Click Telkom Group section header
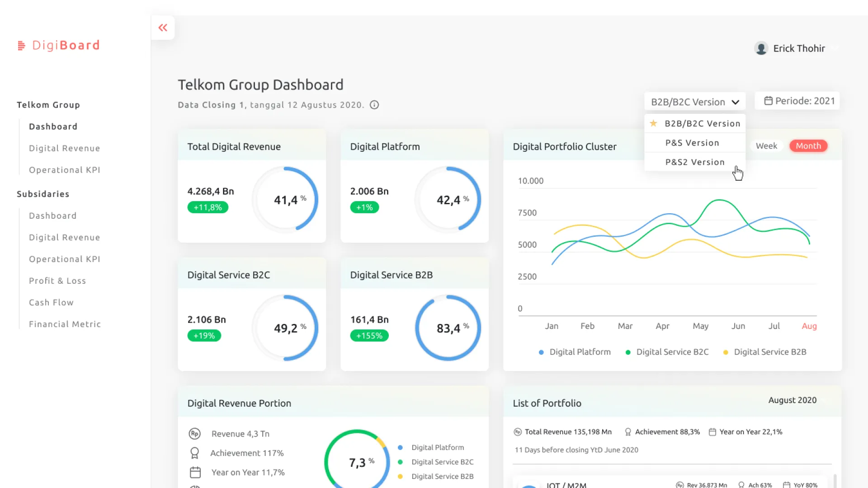 [x=48, y=105]
